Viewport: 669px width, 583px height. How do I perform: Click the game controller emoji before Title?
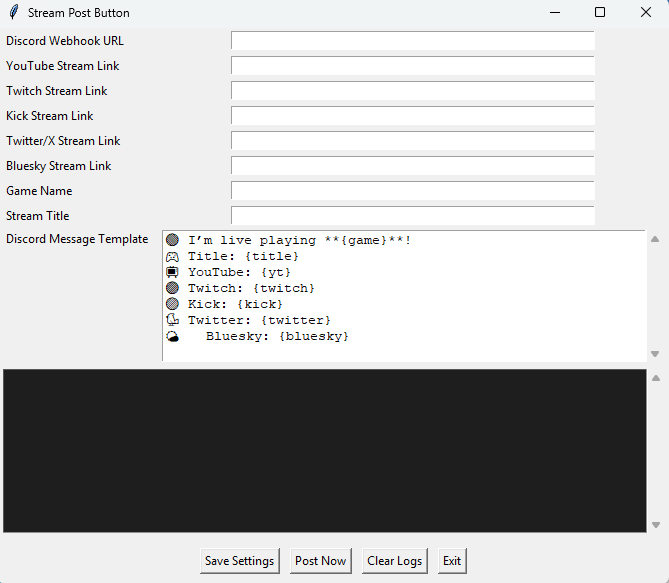172,256
